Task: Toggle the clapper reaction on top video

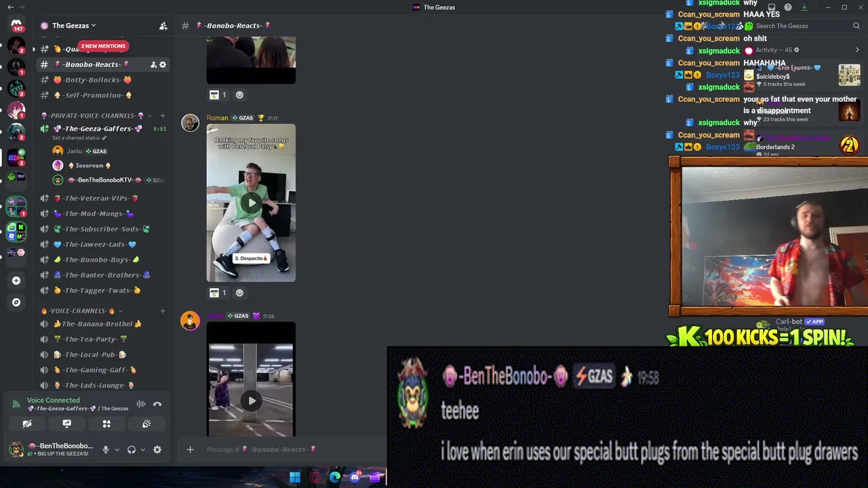Action: pos(218,95)
